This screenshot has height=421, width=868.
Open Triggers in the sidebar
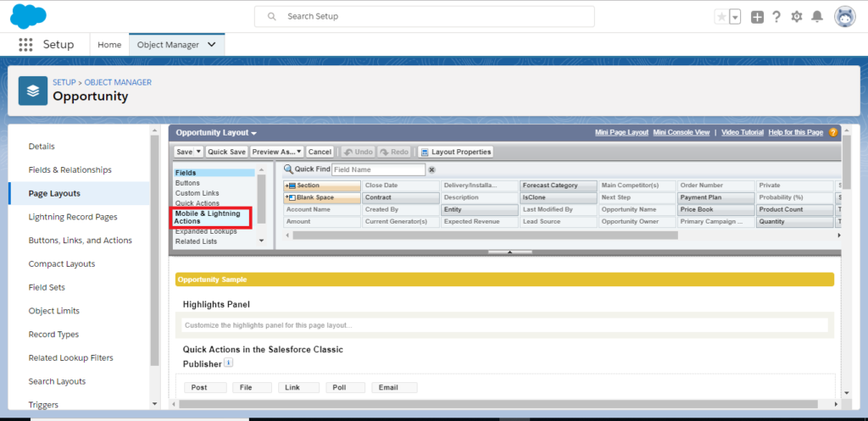tap(43, 405)
